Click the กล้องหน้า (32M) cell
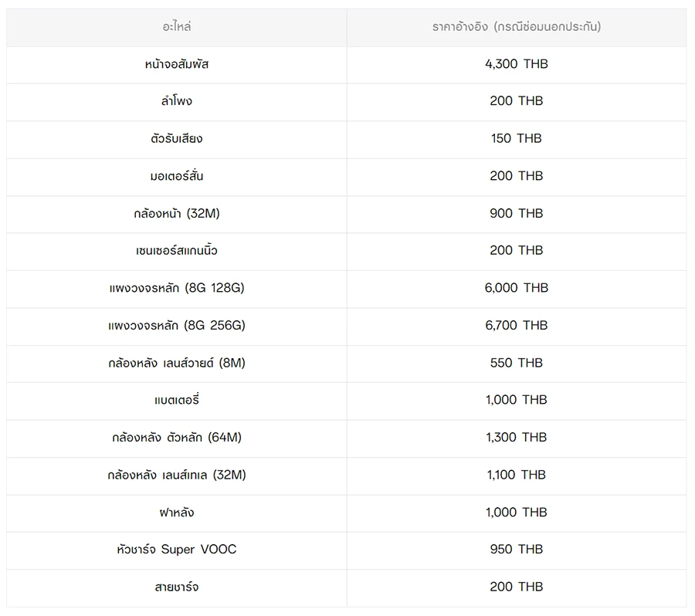Image resolution: width=695 pixels, height=616 pixels. tap(177, 213)
